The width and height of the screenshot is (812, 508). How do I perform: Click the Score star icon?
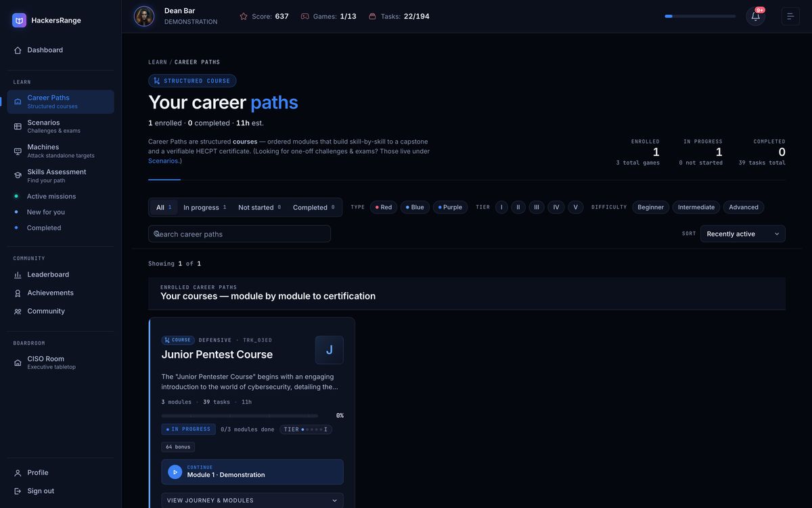coord(244,16)
